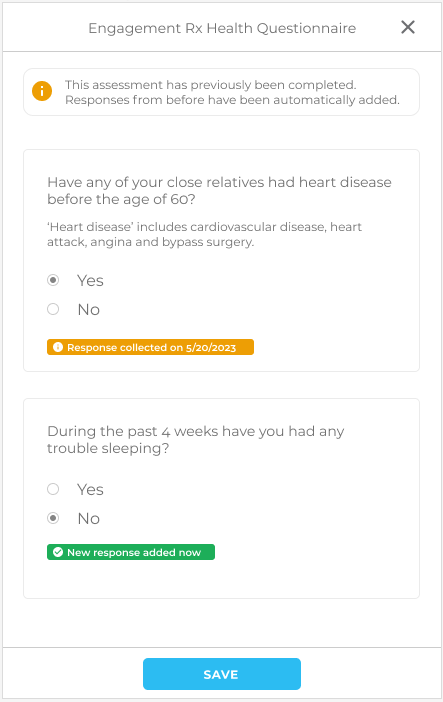Select Yes radio for heart disease relatives question
The width and height of the screenshot is (443, 702).
click(x=53, y=280)
